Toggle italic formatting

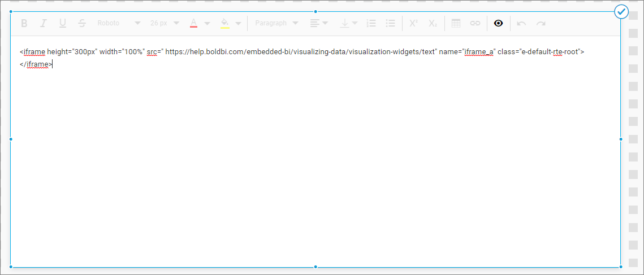pyautogui.click(x=43, y=23)
